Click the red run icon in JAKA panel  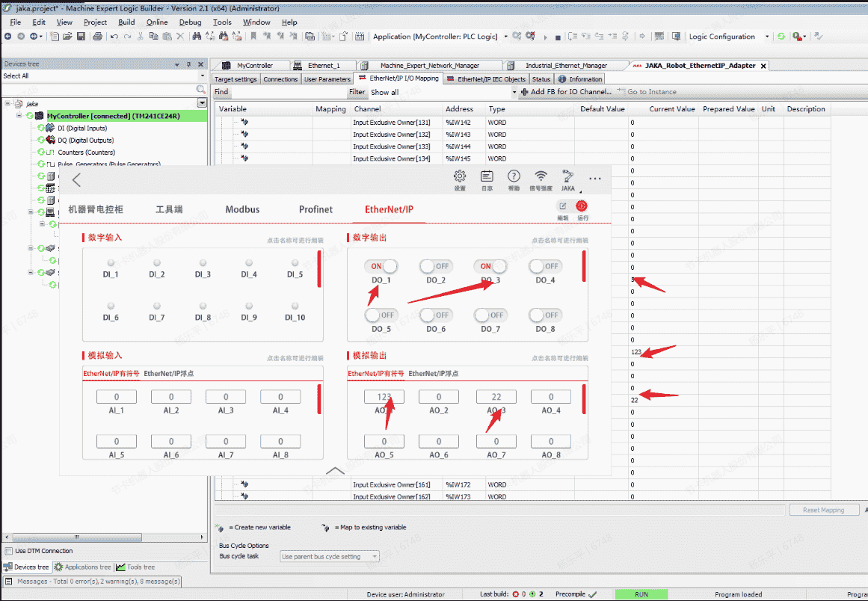(x=582, y=206)
